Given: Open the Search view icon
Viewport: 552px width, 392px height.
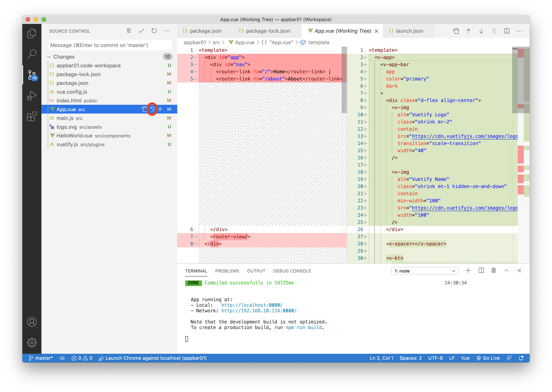Looking at the screenshot, I should (x=32, y=54).
